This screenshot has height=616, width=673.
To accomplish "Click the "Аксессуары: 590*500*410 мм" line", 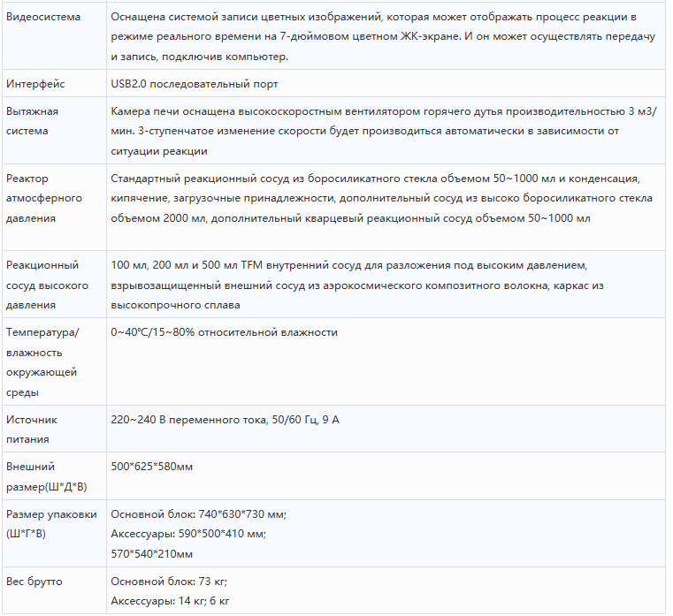I will (188, 534).
